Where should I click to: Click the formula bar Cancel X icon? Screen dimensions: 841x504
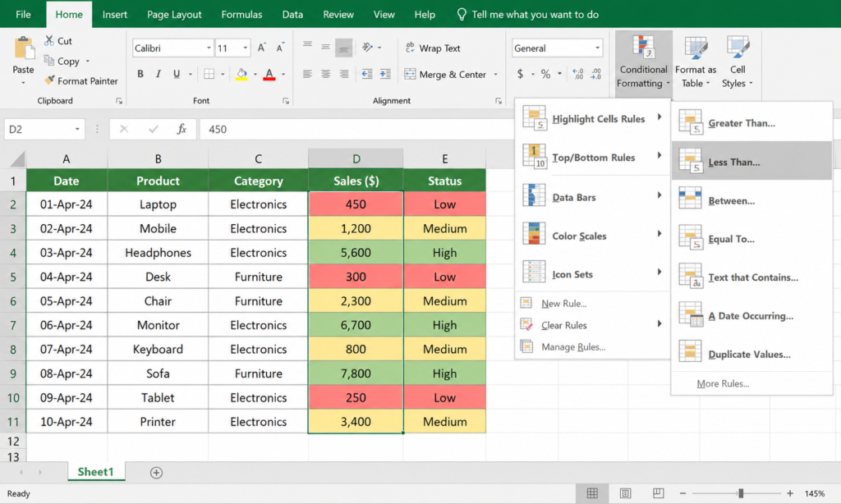click(124, 129)
